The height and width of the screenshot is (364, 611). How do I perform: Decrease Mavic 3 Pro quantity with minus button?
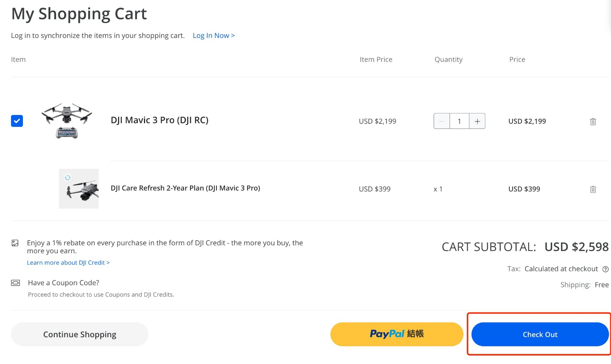pos(441,121)
